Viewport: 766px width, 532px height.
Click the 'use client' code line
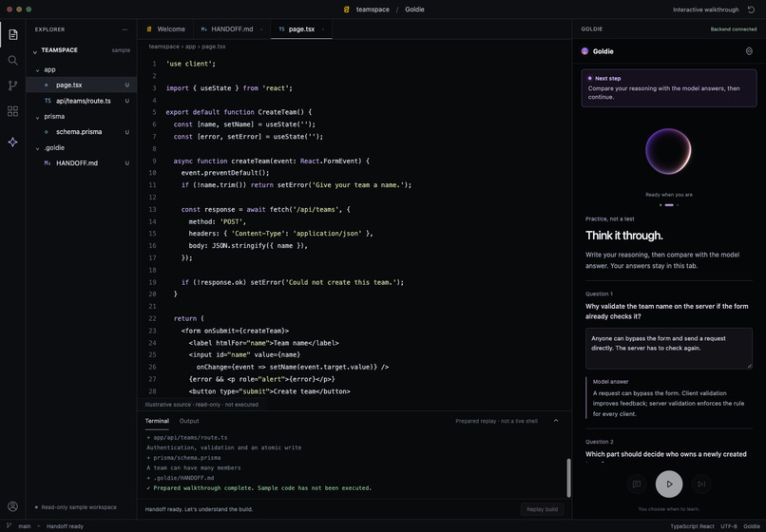(190, 64)
